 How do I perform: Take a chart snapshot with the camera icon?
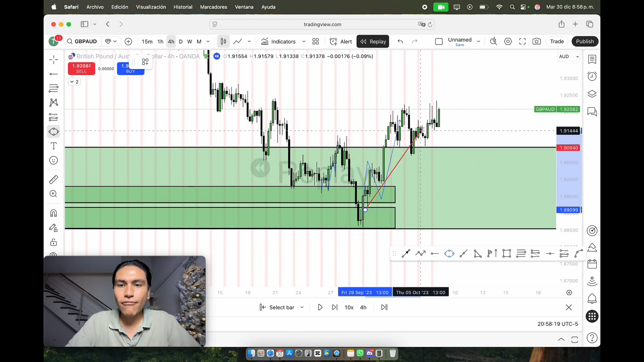point(537,41)
